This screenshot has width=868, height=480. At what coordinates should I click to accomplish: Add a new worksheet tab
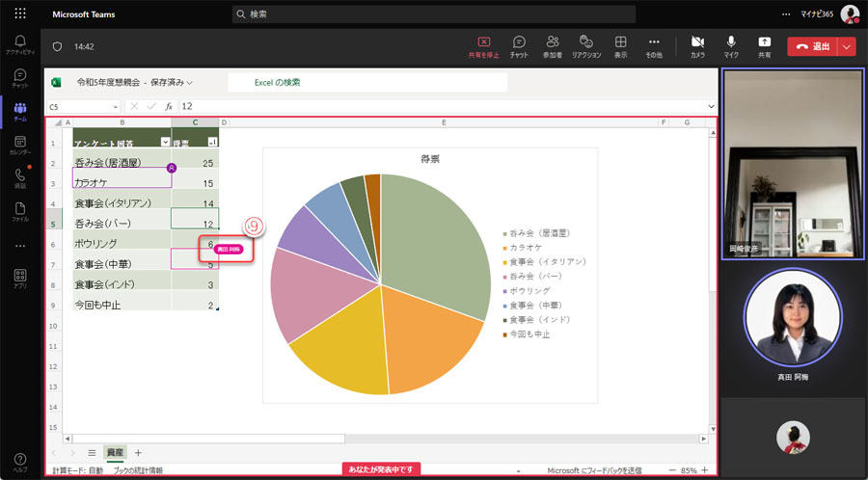coord(138,452)
